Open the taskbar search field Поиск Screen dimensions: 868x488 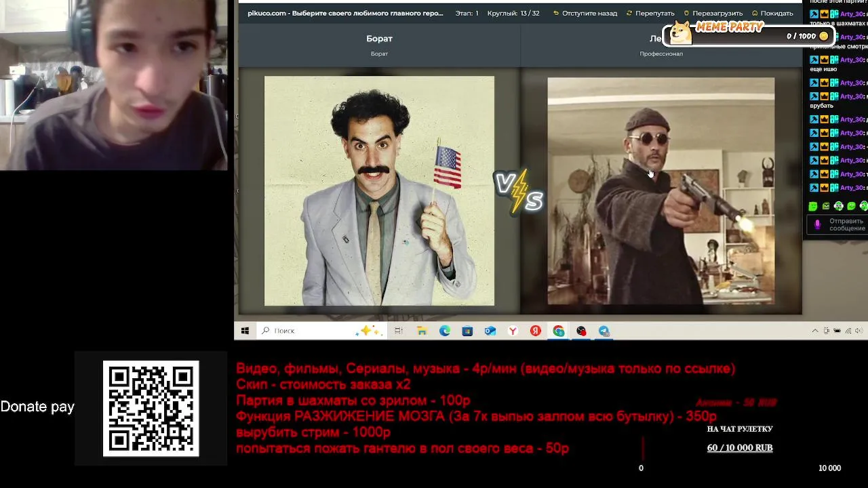(321, 331)
